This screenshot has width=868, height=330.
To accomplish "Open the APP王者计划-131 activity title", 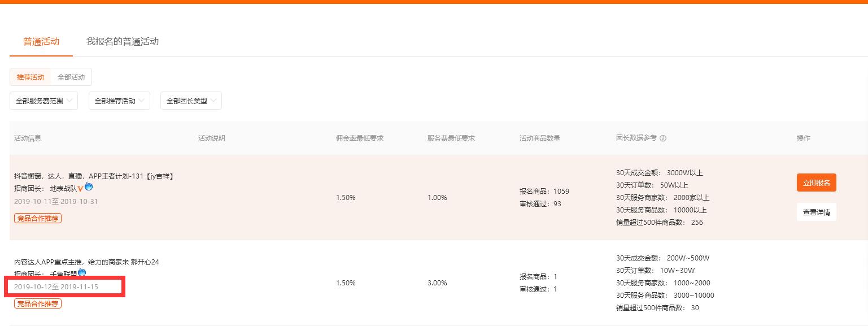I will pos(94,176).
